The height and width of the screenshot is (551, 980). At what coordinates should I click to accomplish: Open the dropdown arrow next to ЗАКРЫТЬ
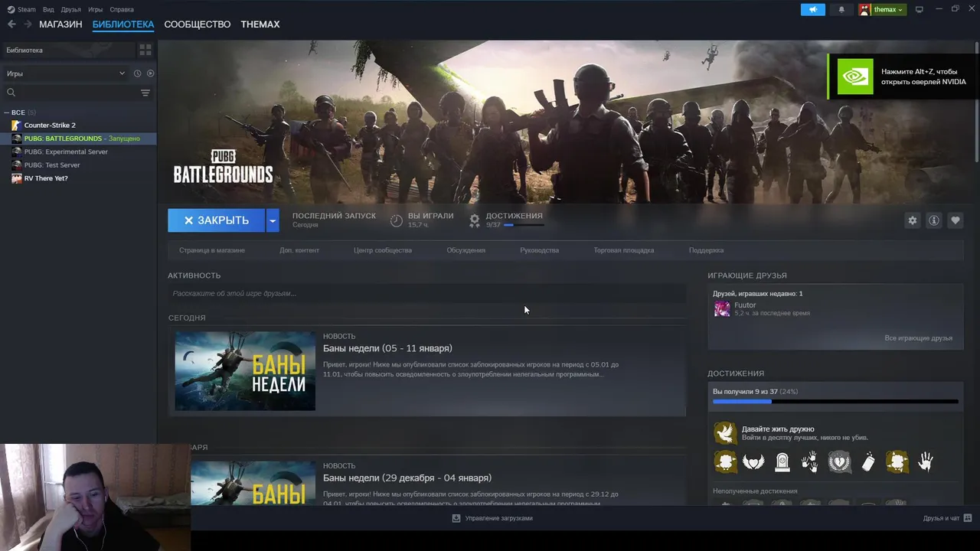273,220
